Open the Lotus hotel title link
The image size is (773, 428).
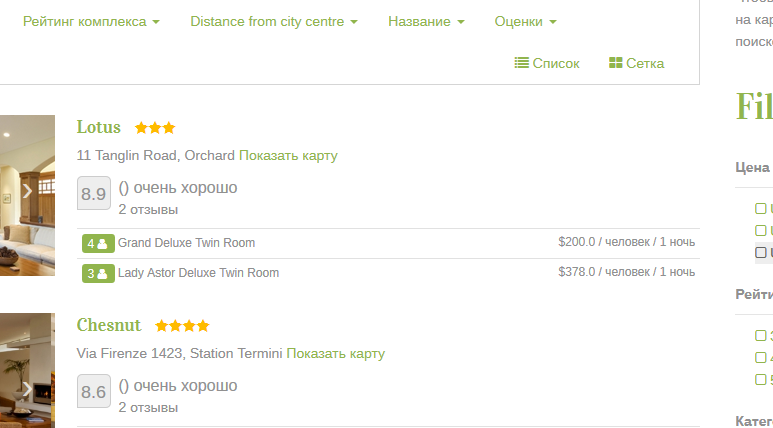coord(98,127)
